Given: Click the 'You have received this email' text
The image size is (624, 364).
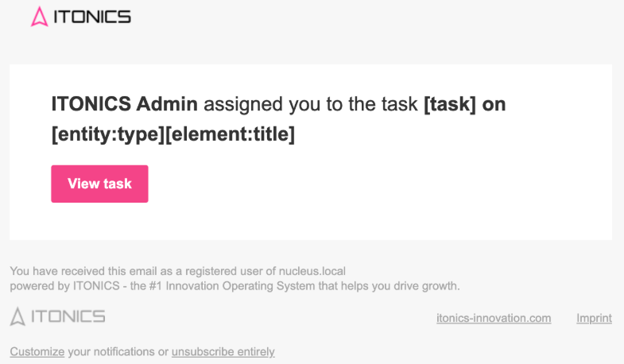Looking at the screenshot, I should pos(79,271).
